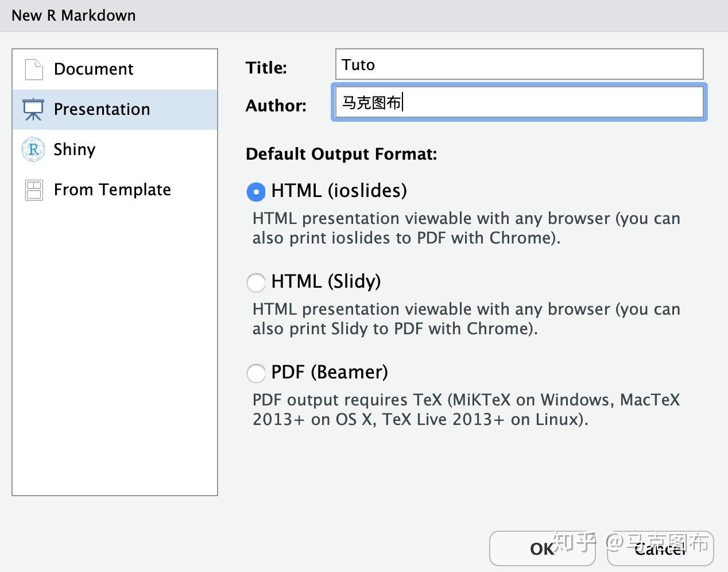Dismiss the dialog with Cancel

click(x=659, y=549)
